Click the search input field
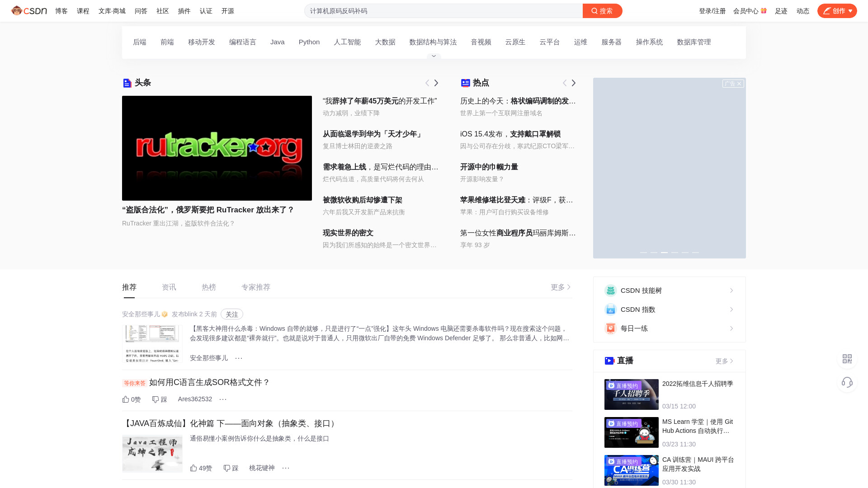 (x=443, y=11)
